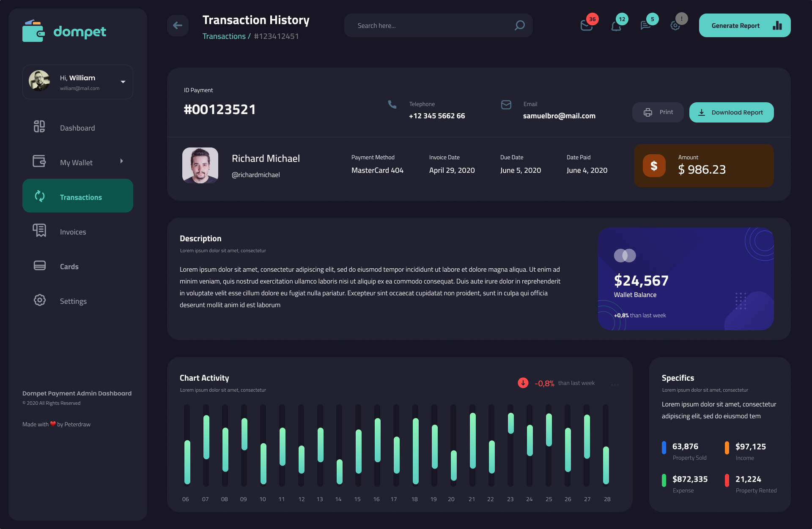Click the Transactions sync icon in the sidebar

point(39,196)
